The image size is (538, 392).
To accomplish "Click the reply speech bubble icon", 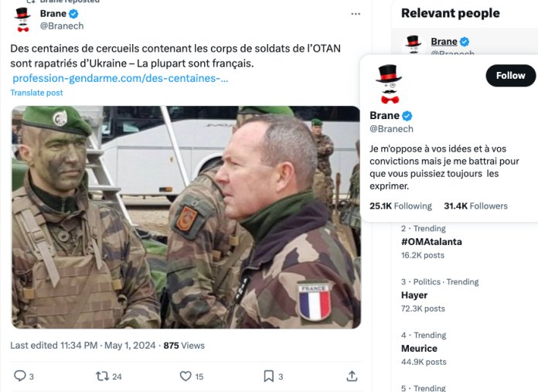I will (x=20, y=376).
